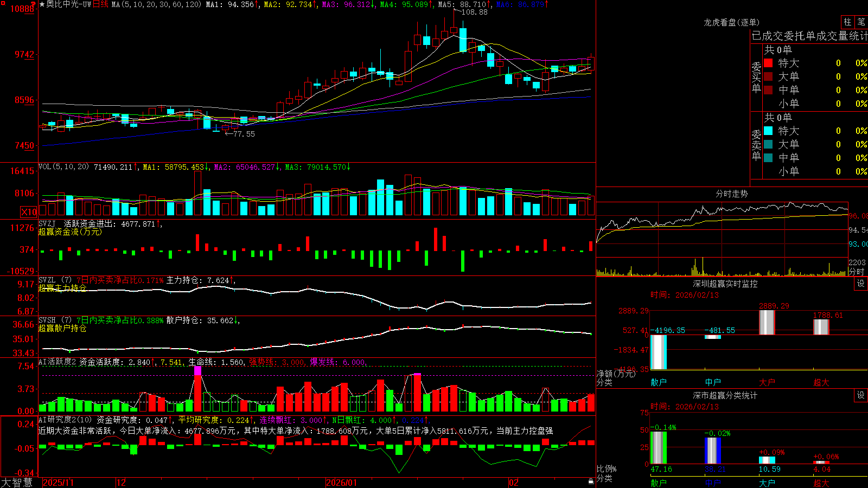This screenshot has height=488, width=868.
Task: Click the teal 中单 swatch under 委卖单
Action: [768, 158]
